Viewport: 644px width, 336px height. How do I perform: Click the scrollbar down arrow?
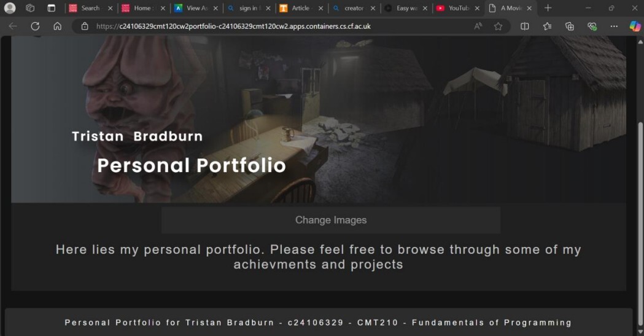(640, 332)
